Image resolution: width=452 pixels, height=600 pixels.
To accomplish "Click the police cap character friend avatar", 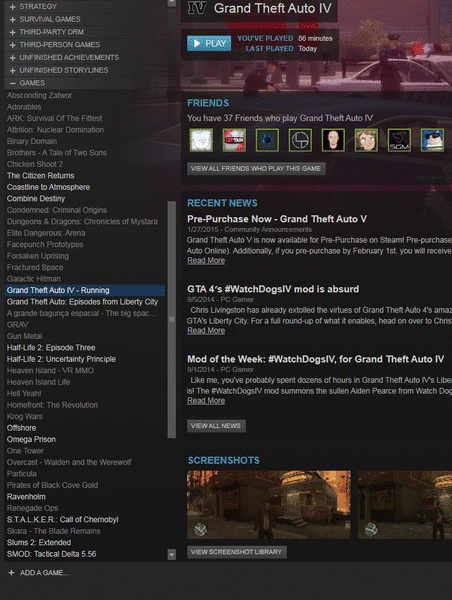I will coord(432,140).
